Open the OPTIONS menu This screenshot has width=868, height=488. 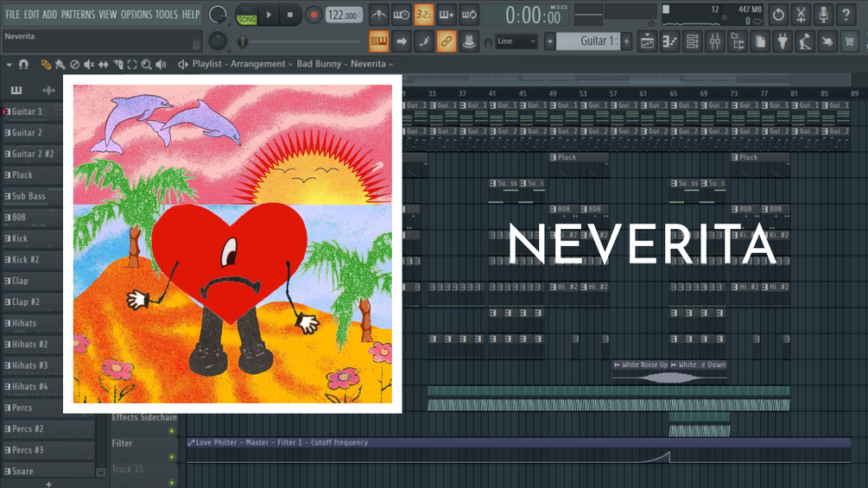tap(136, 15)
